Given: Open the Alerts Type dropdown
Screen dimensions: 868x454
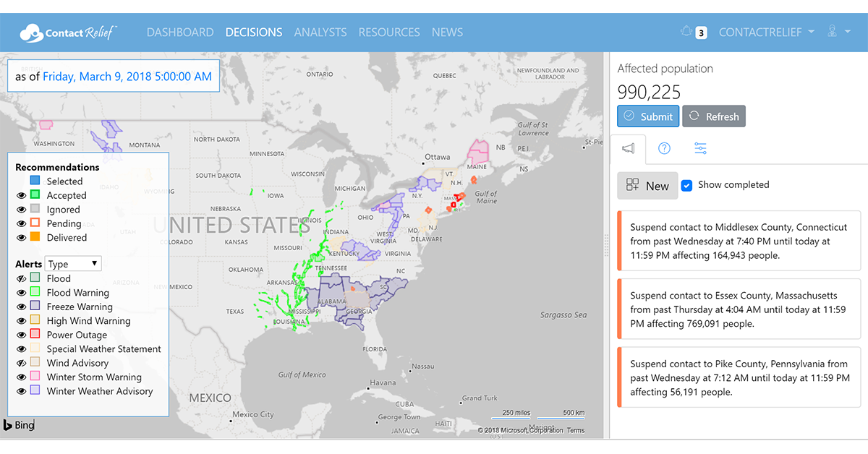Looking at the screenshot, I should [73, 264].
